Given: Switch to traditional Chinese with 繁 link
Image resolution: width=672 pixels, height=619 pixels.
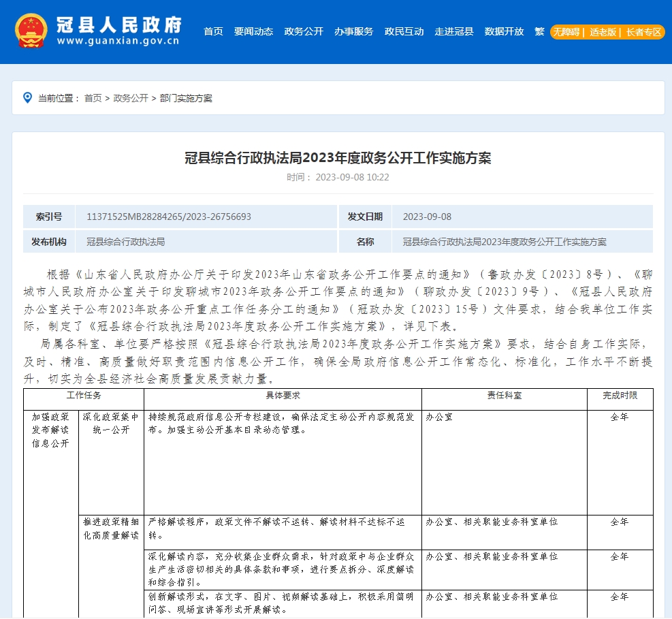Looking at the screenshot, I should click(539, 32).
